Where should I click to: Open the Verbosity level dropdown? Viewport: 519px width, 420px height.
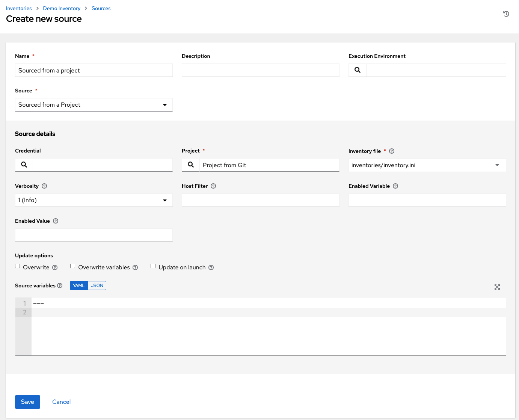coord(94,200)
